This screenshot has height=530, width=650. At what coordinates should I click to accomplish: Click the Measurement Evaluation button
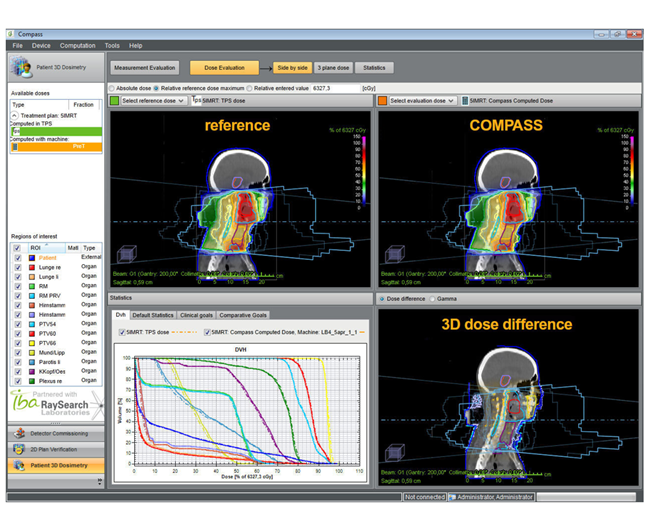(x=145, y=68)
